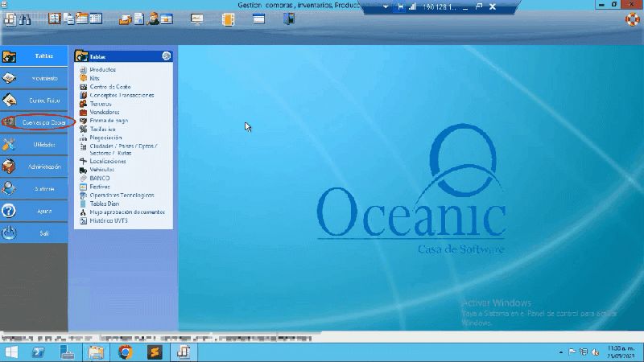Open the BANCO table entry
This screenshot has width=644, height=362.
point(100,178)
